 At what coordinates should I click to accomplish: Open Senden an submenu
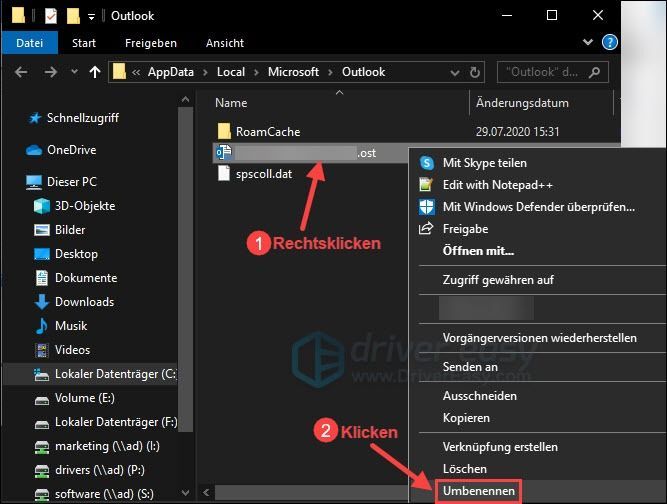point(470,367)
